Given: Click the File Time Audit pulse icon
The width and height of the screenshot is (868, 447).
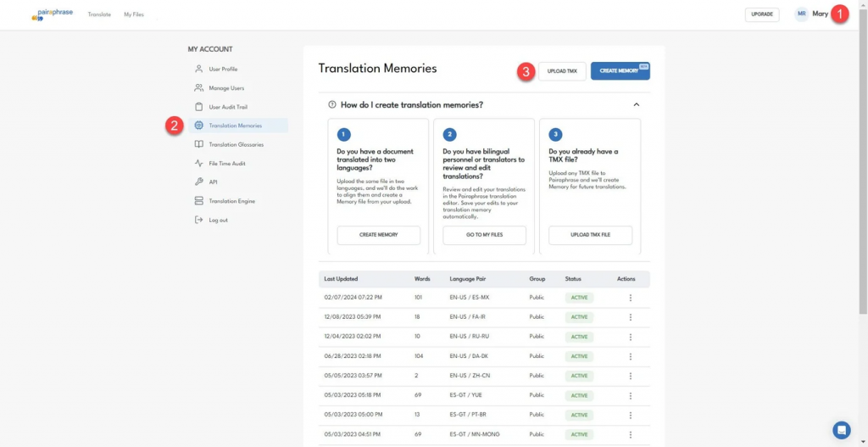Looking at the screenshot, I should click(x=198, y=164).
